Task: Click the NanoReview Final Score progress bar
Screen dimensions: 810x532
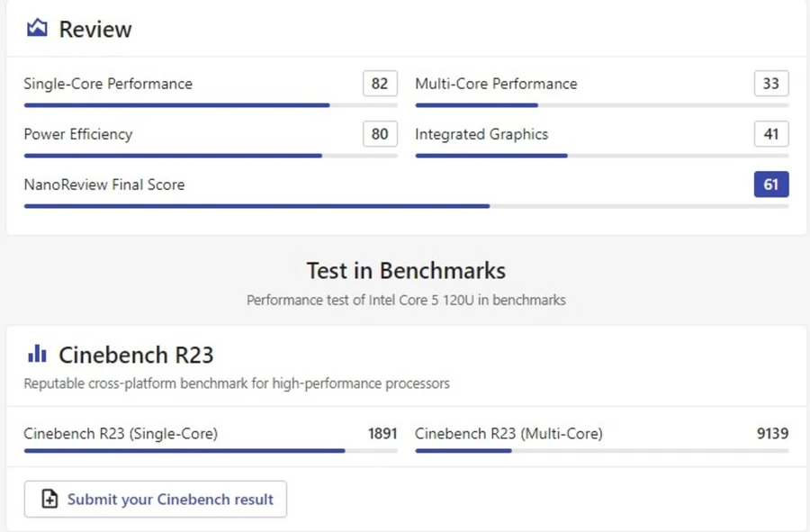Action: pyautogui.click(x=407, y=206)
